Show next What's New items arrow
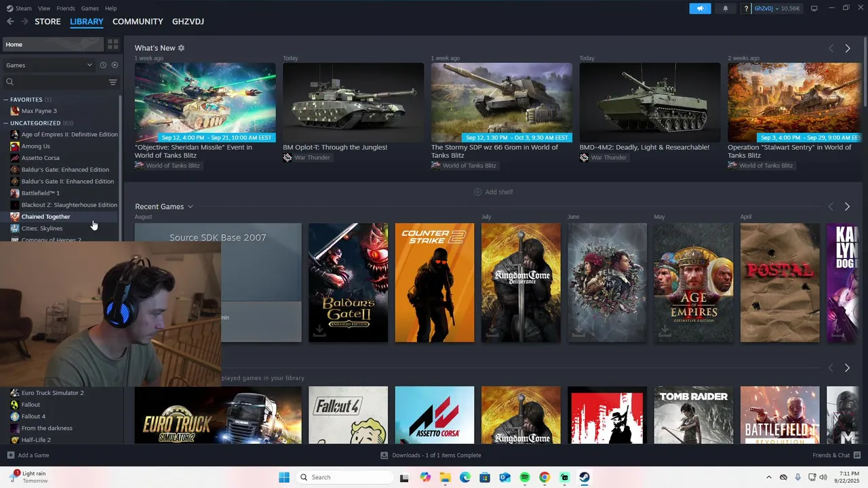The image size is (868, 488). (x=847, y=48)
